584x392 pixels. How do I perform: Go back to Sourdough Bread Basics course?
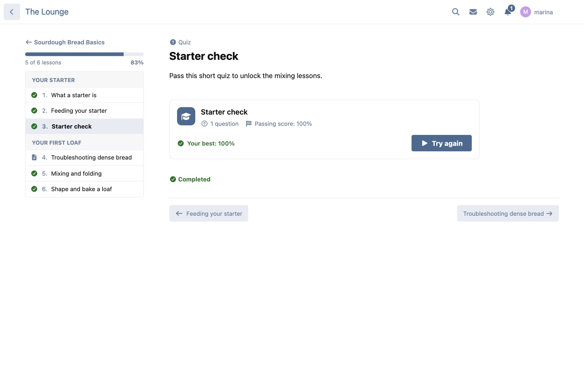(65, 42)
